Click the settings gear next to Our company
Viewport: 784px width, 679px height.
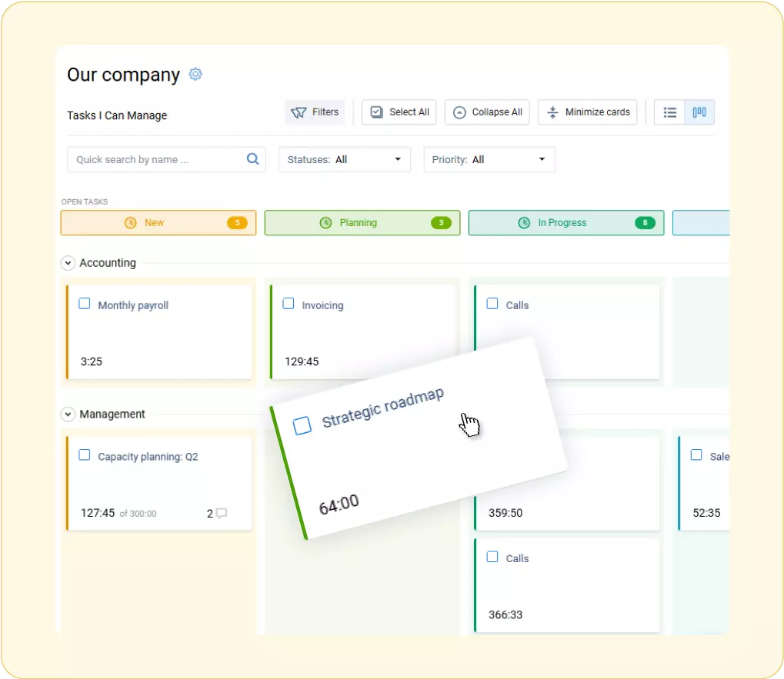click(x=195, y=74)
